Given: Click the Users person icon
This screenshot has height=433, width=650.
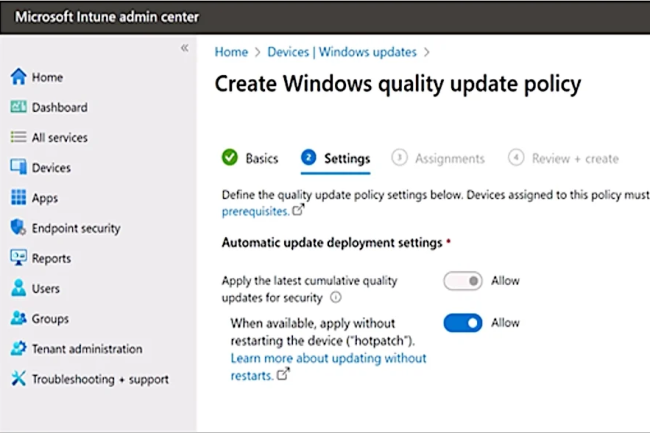Looking at the screenshot, I should point(18,289).
